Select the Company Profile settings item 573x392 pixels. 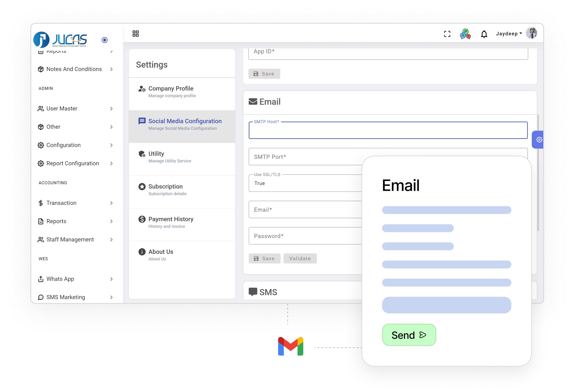pyautogui.click(x=171, y=88)
